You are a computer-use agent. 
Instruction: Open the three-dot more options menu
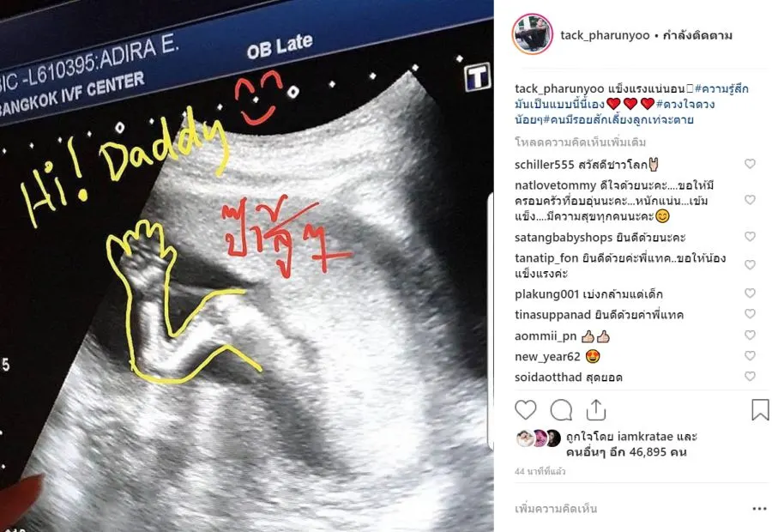(759, 508)
